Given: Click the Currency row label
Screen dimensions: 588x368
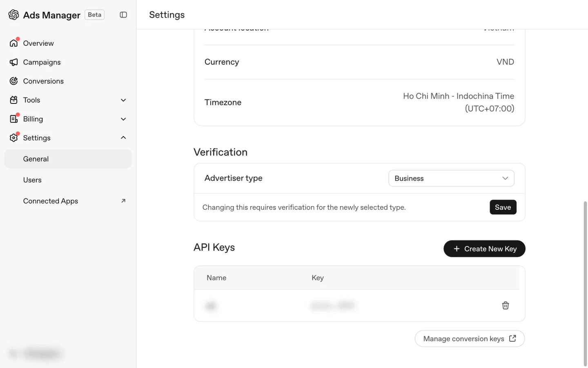Looking at the screenshot, I should (222, 62).
